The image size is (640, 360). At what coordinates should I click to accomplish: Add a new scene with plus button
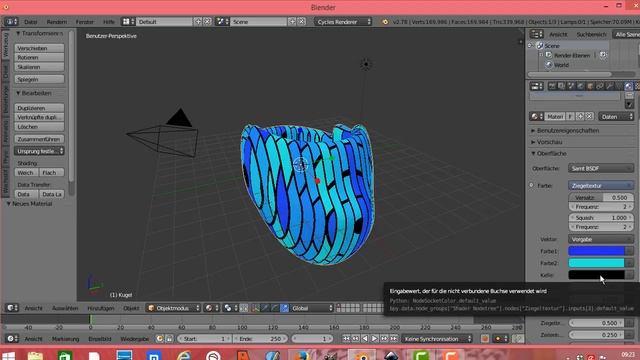click(292, 22)
